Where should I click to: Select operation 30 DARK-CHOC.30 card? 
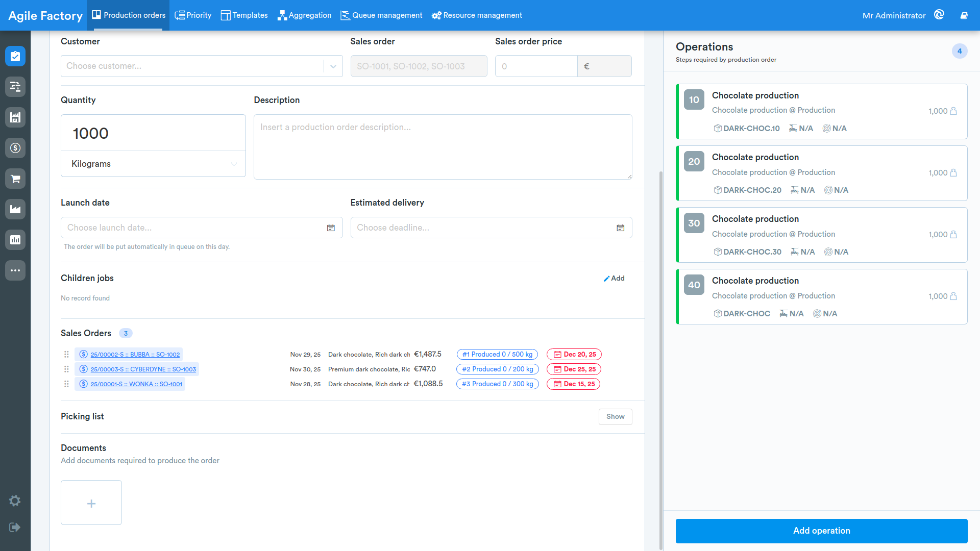click(821, 235)
